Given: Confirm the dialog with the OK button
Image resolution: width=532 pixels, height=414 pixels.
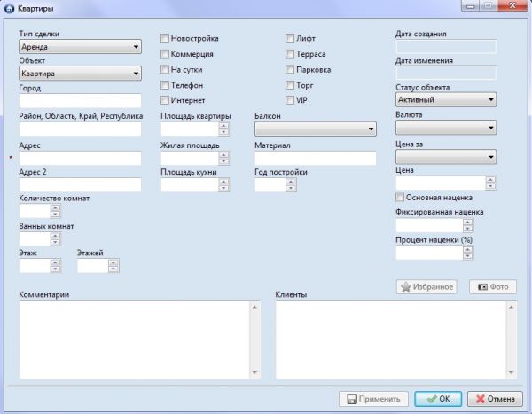Looking at the screenshot, I should (x=438, y=399).
